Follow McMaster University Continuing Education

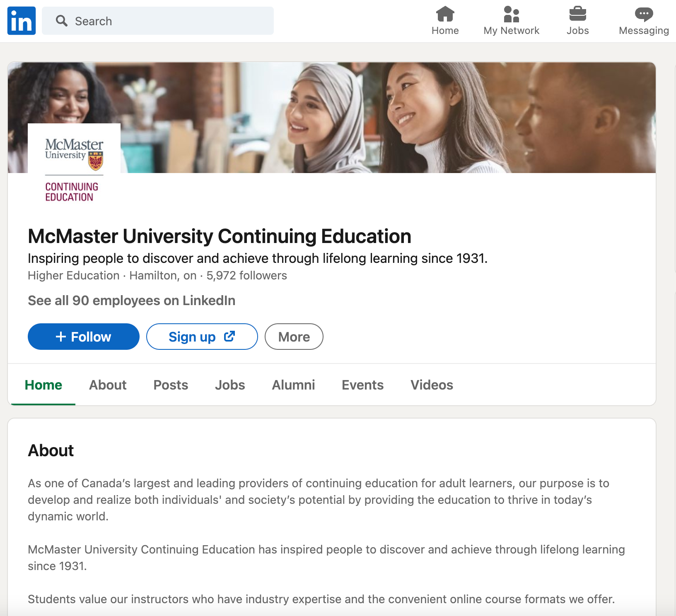coord(84,337)
